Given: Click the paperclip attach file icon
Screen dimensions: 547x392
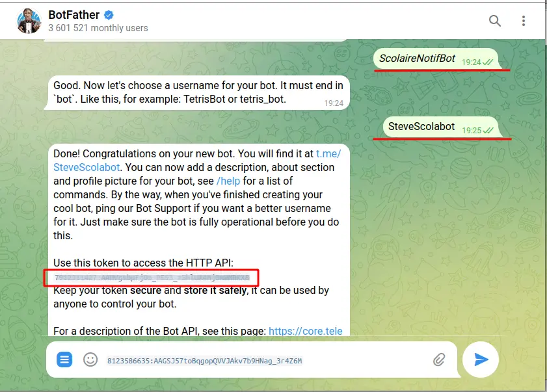Looking at the screenshot, I should (x=439, y=359).
